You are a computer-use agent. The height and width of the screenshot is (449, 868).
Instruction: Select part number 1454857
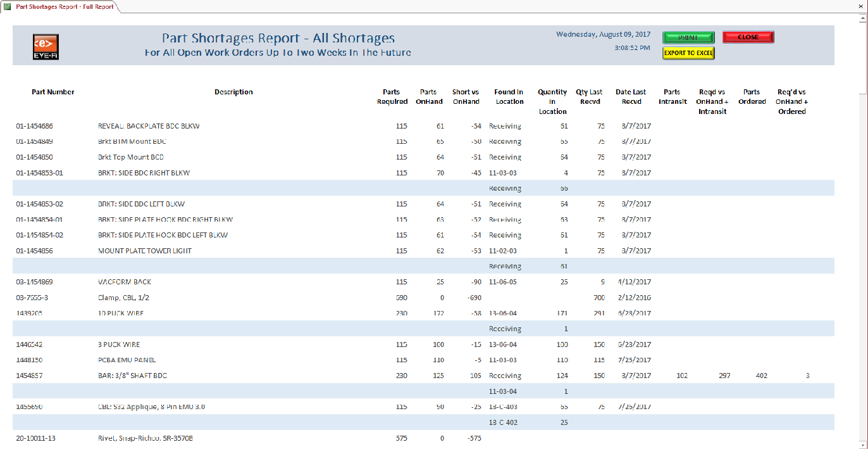pos(30,376)
